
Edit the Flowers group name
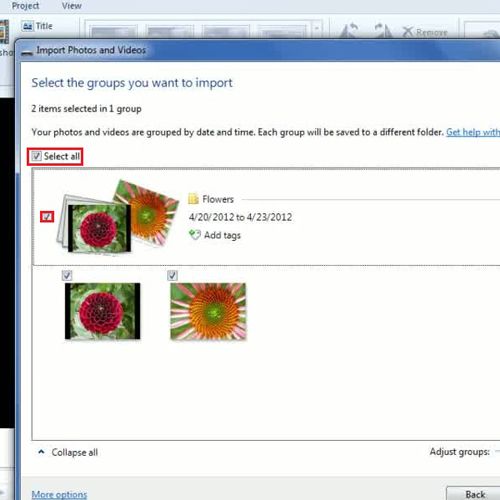pos(218,199)
